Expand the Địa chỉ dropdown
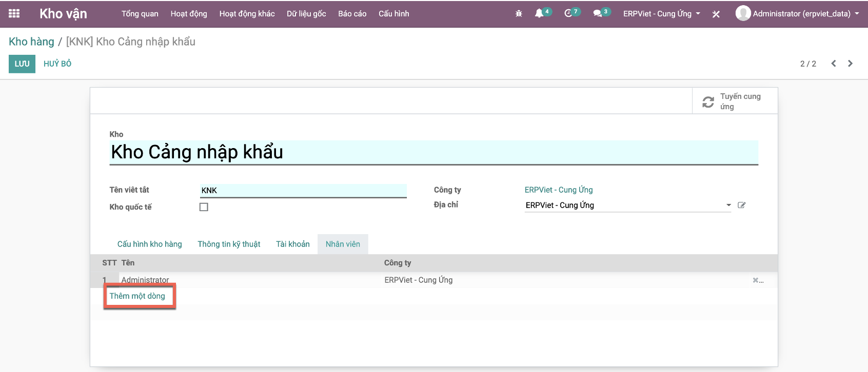This screenshot has height=372, width=868. pos(728,205)
